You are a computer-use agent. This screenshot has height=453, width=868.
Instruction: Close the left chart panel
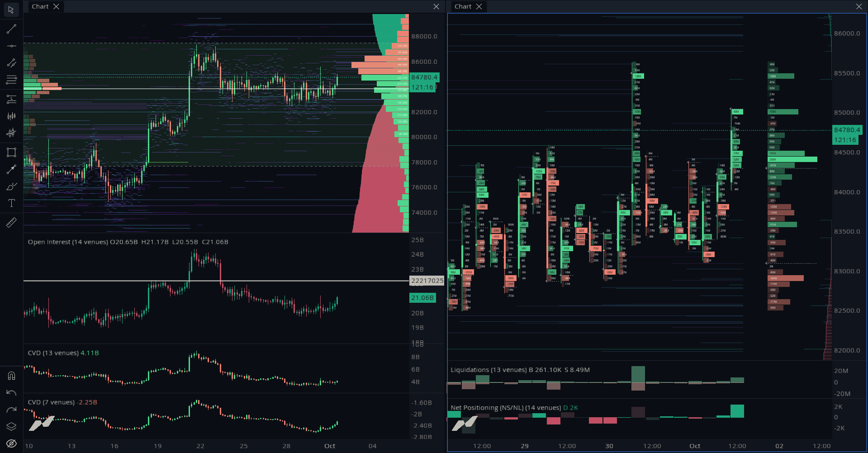click(436, 6)
